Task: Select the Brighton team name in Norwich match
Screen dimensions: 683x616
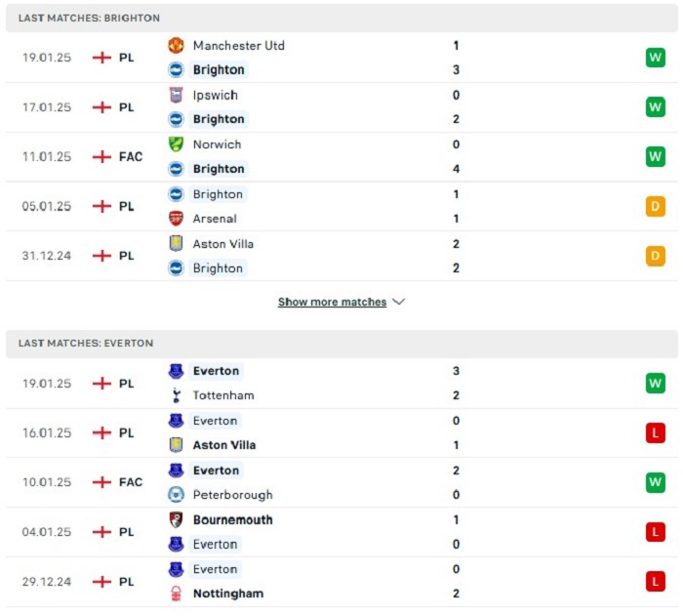Action: [x=219, y=169]
